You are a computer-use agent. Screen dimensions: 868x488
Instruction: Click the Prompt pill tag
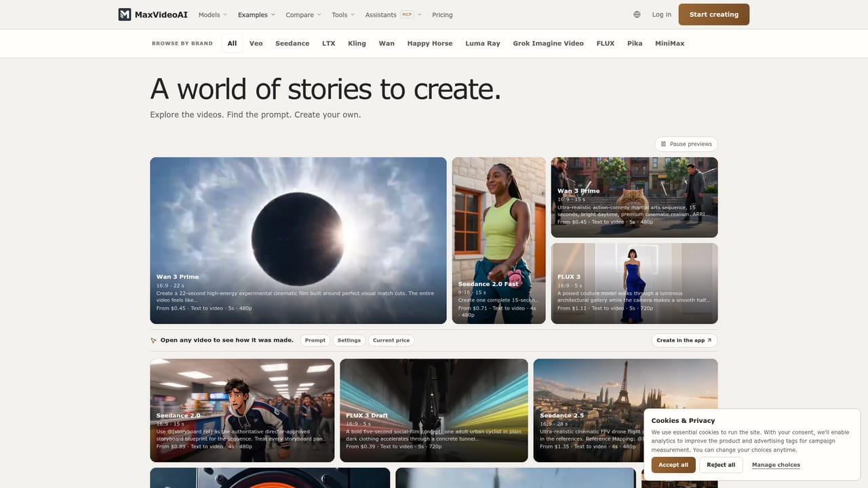click(x=315, y=340)
